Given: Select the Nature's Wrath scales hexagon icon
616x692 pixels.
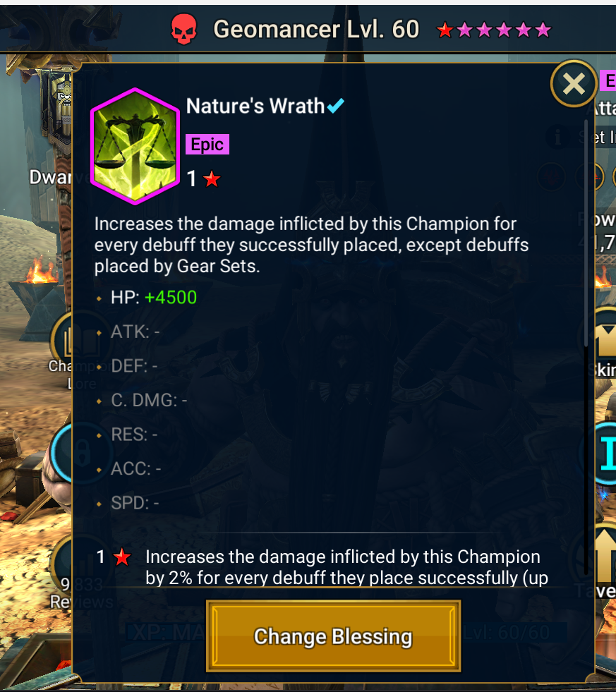Looking at the screenshot, I should 135,146.
